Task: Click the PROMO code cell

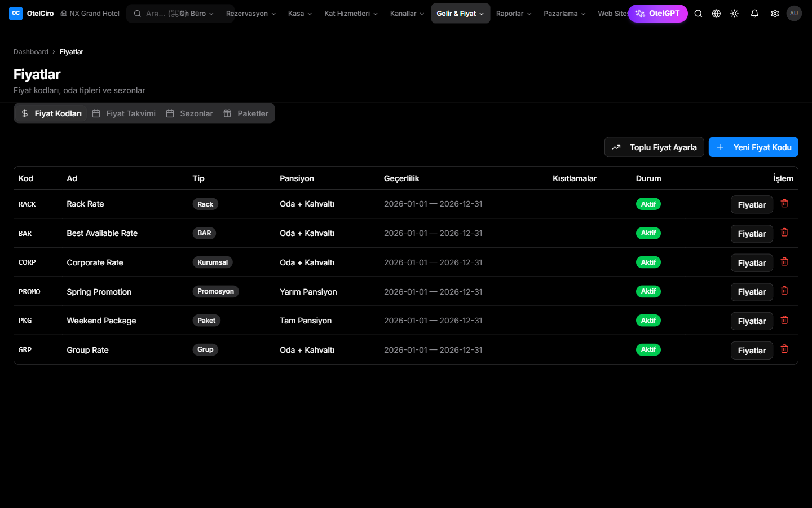Action: tap(29, 292)
